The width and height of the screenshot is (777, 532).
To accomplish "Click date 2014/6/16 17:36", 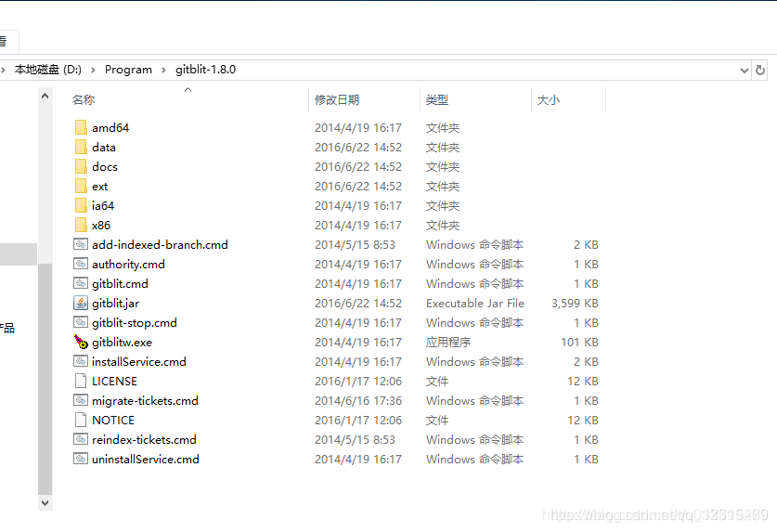I will tap(358, 400).
